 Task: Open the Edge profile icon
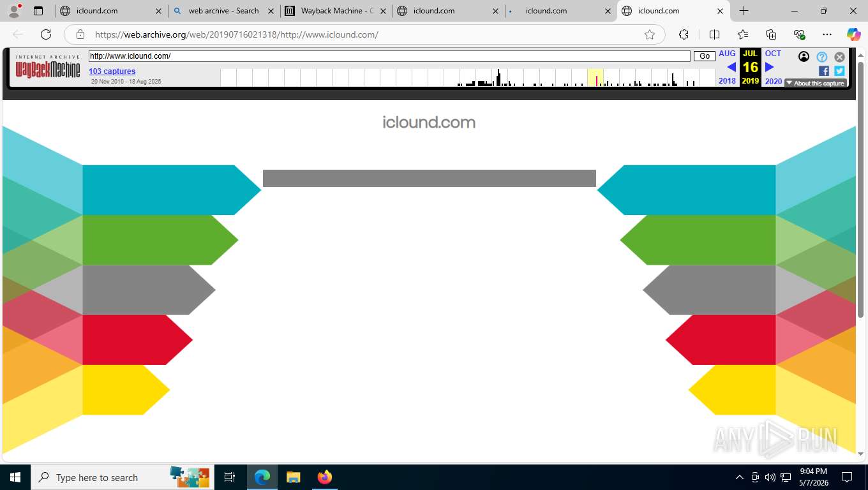click(14, 11)
